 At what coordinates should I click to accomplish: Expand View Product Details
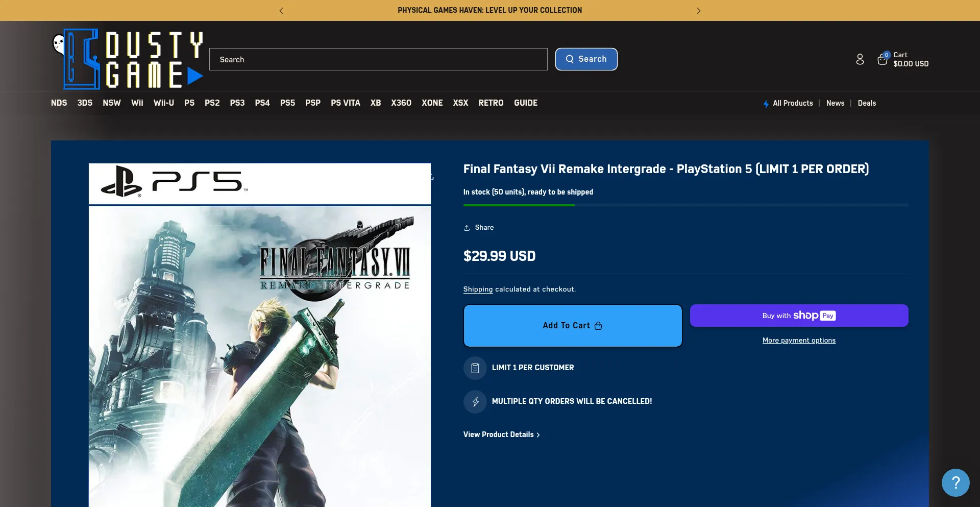tap(501, 434)
